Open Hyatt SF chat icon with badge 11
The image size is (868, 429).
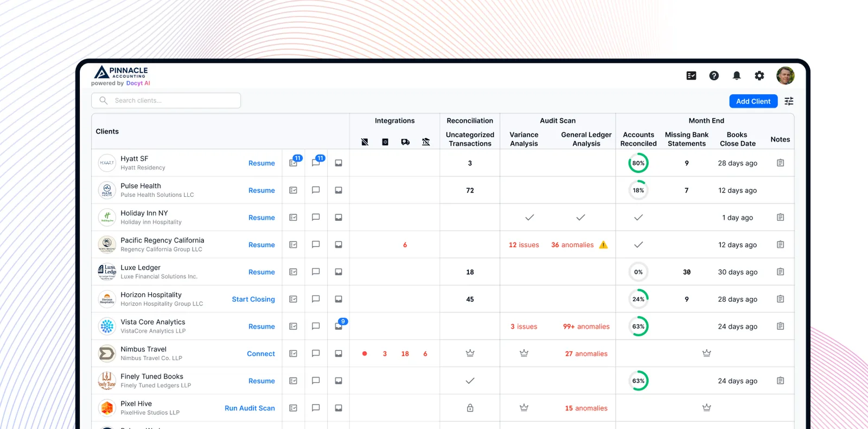(316, 163)
